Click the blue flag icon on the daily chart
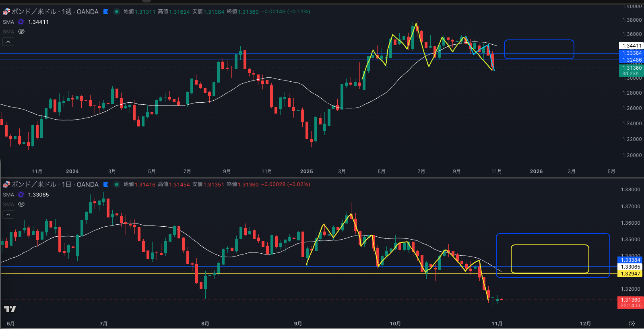Screen dimensions: 644x329 pyautogui.click(x=106, y=184)
